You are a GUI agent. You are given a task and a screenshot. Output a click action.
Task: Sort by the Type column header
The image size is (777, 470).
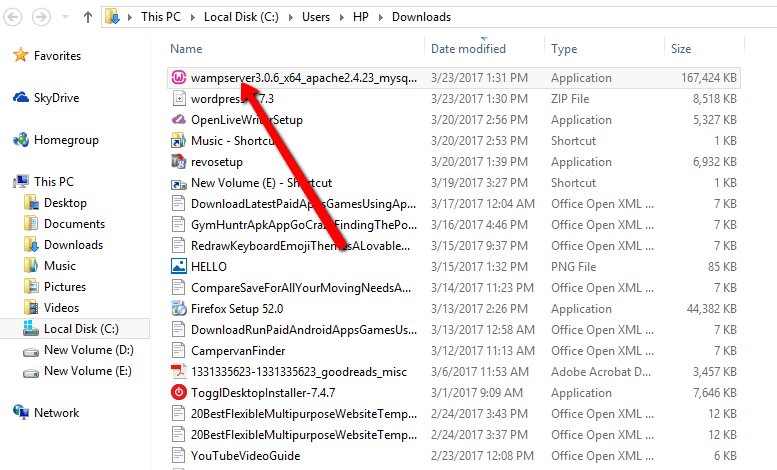pos(564,49)
